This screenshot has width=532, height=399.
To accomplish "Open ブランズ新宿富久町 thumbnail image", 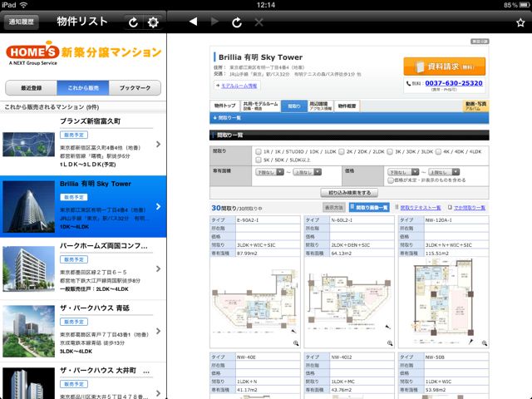I will pyautogui.click(x=28, y=145).
